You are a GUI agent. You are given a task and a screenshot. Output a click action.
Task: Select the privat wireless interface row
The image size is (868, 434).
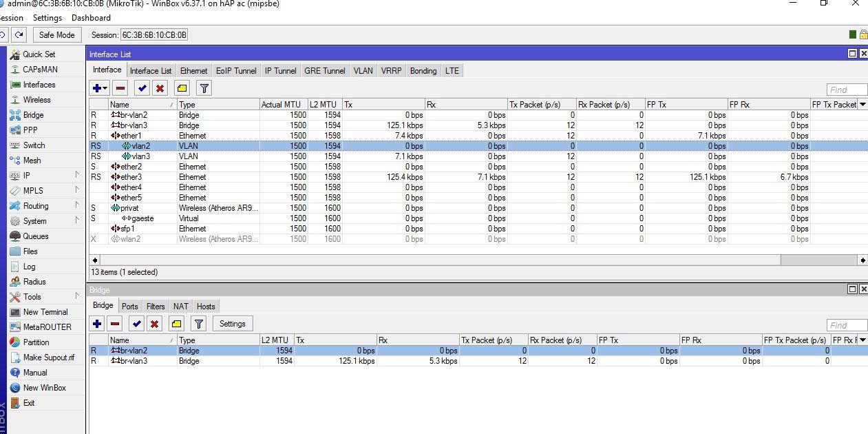(478, 208)
